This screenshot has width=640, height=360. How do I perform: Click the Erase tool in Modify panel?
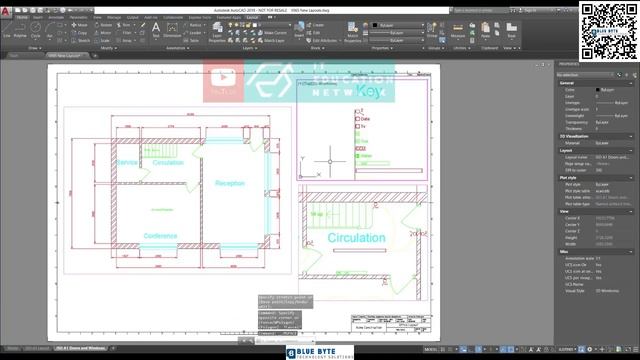pos(142,25)
